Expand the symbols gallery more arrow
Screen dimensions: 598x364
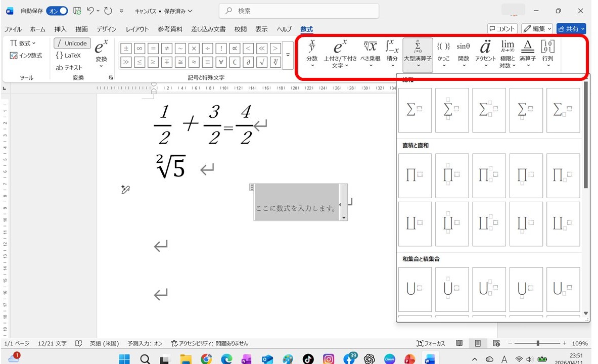point(288,55)
